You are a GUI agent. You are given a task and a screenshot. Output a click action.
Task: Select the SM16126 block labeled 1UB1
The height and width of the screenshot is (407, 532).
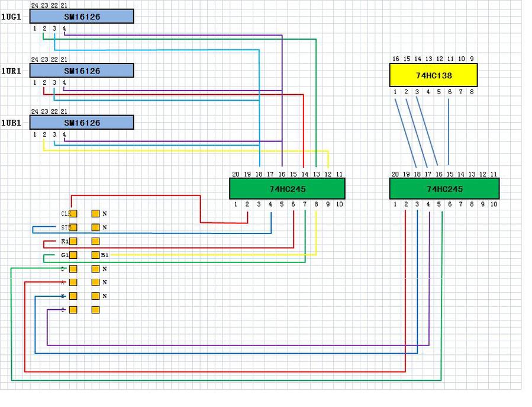point(82,123)
